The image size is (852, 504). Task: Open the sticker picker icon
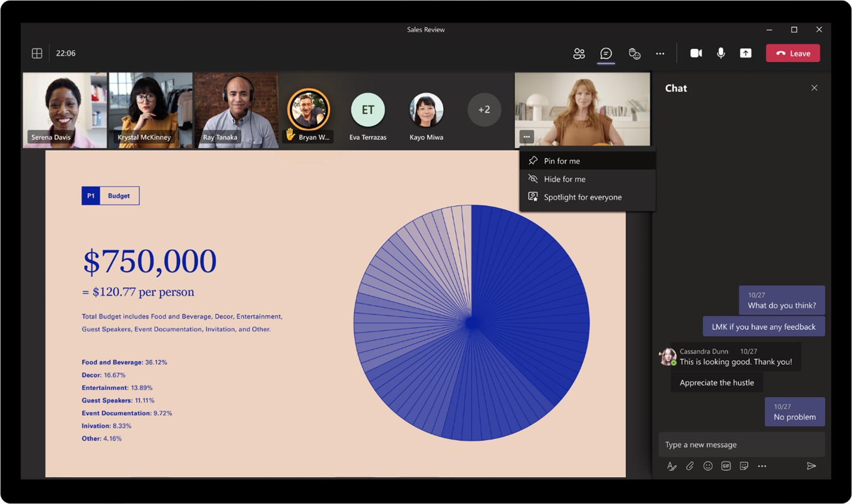pos(744,466)
